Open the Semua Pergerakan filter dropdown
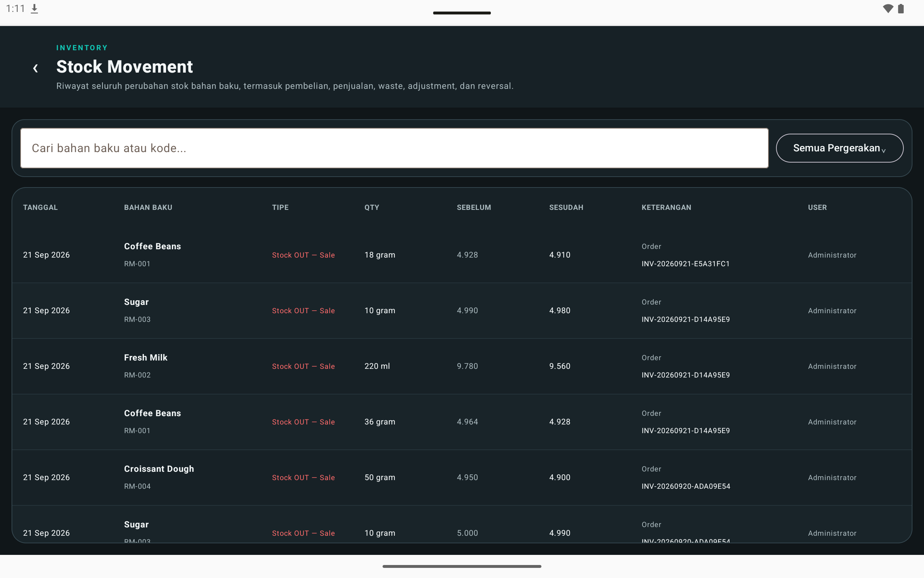 click(x=839, y=148)
